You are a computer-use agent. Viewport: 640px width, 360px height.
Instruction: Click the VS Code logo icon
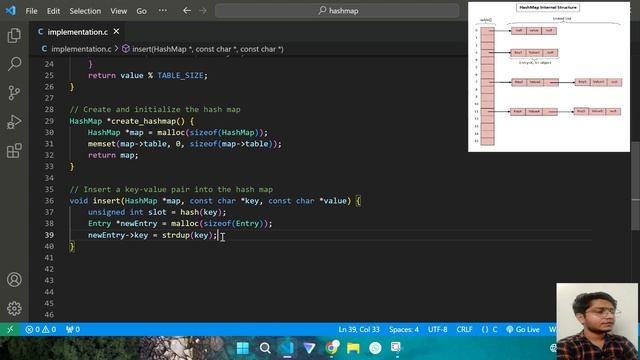[11, 11]
